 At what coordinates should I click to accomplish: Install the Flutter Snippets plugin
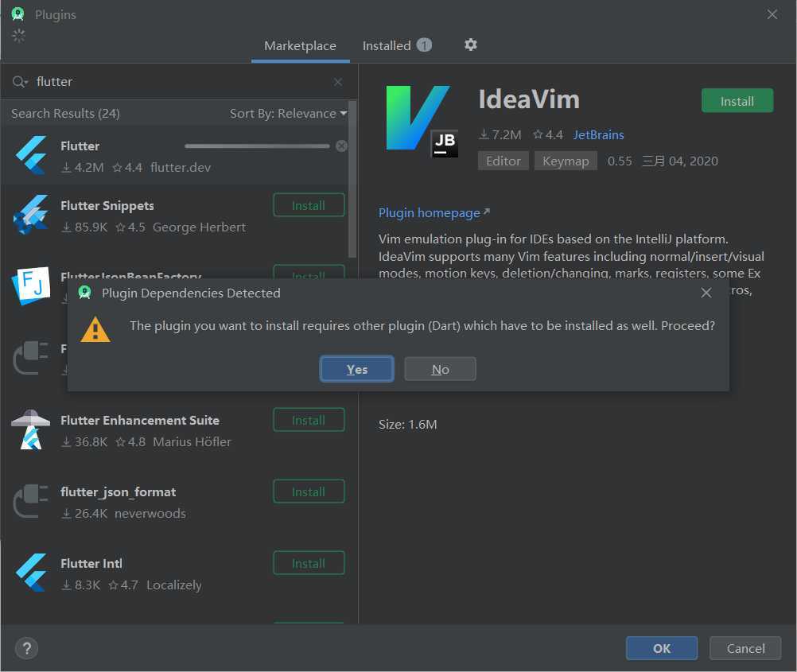309,205
